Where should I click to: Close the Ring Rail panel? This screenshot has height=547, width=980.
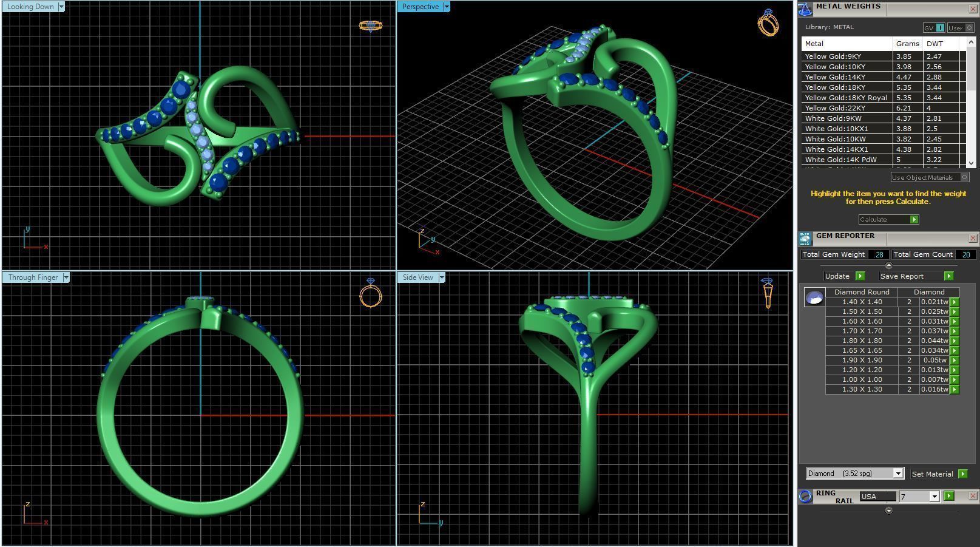973,496
